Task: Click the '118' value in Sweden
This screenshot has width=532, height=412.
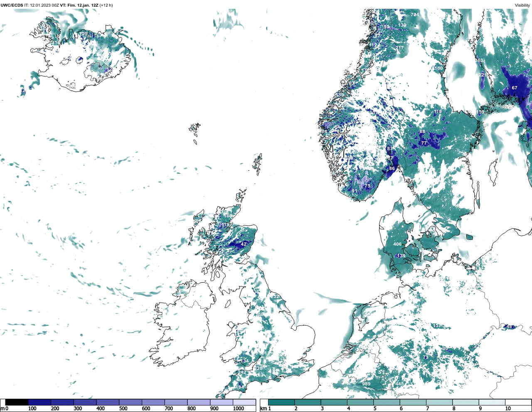Action: pyautogui.click(x=438, y=111)
